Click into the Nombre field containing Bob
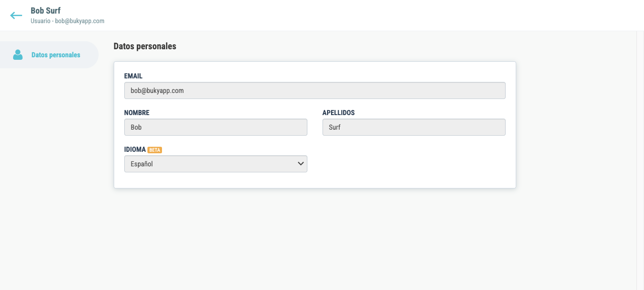The height and width of the screenshot is (290, 644). coord(216,127)
